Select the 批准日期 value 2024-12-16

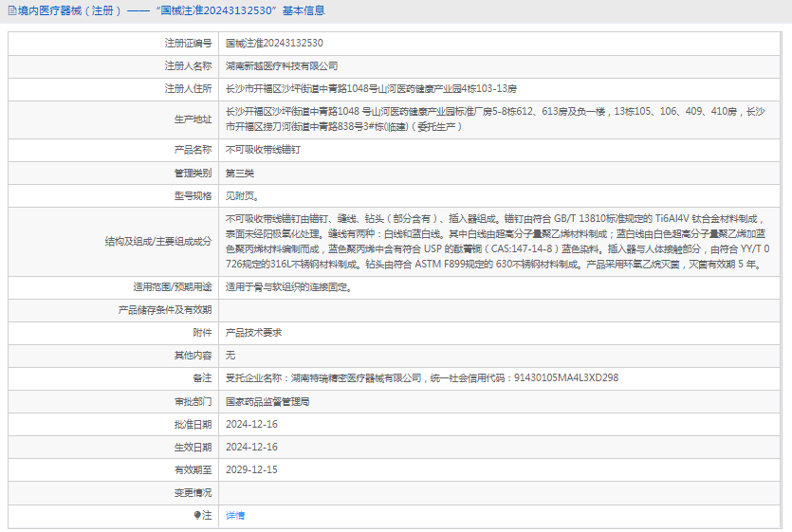coord(251,425)
